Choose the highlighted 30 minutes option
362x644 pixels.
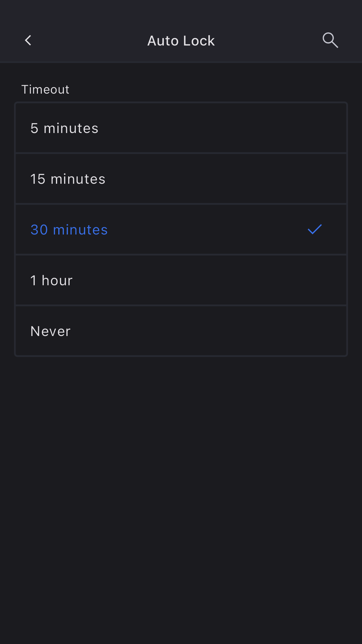tap(181, 230)
